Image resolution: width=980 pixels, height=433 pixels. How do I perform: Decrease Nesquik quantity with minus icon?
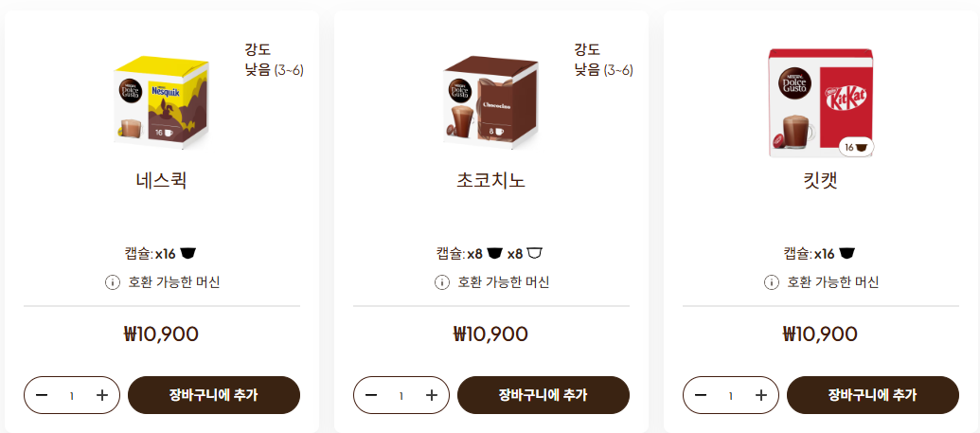pyautogui.click(x=42, y=395)
